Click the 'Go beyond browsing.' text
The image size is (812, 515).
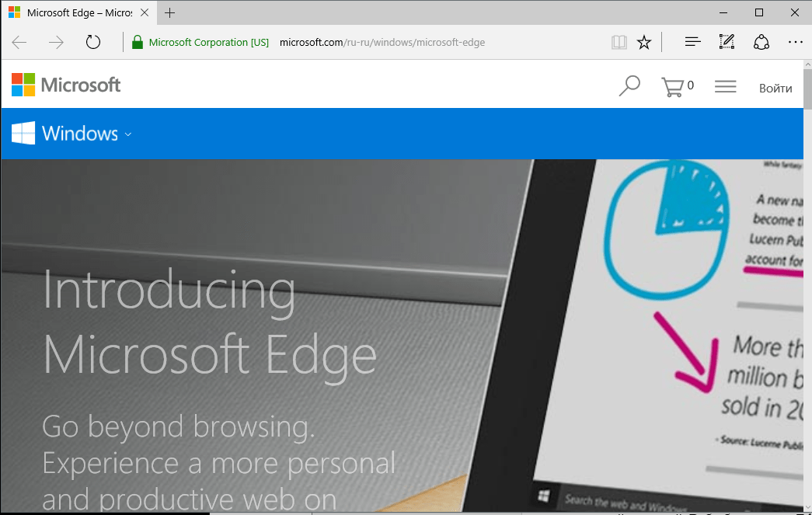click(x=178, y=426)
